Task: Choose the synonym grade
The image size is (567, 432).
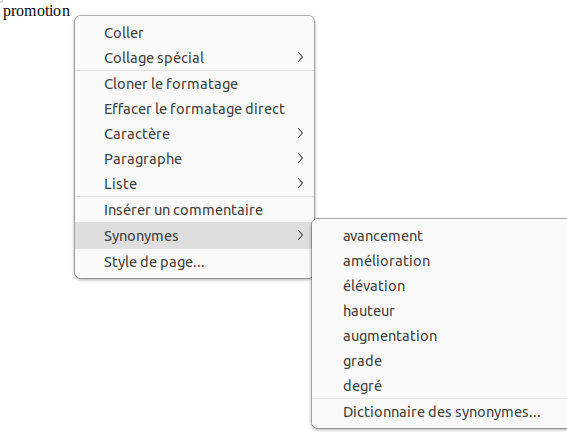Action: coord(440,361)
